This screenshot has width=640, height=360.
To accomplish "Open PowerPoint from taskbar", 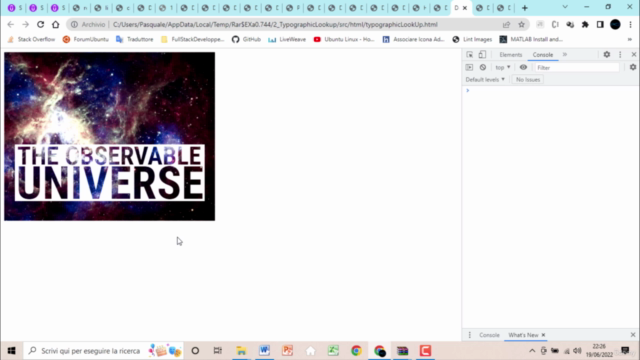I will pyautogui.click(x=287, y=351).
